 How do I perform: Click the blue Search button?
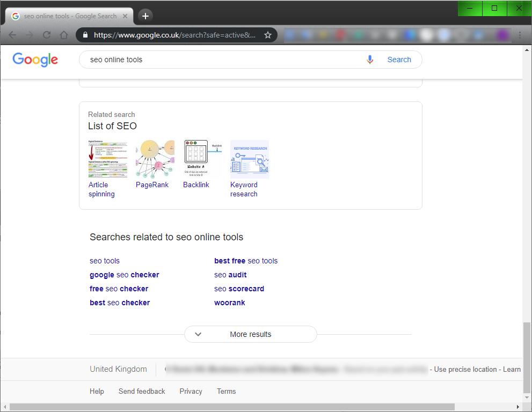(x=399, y=60)
